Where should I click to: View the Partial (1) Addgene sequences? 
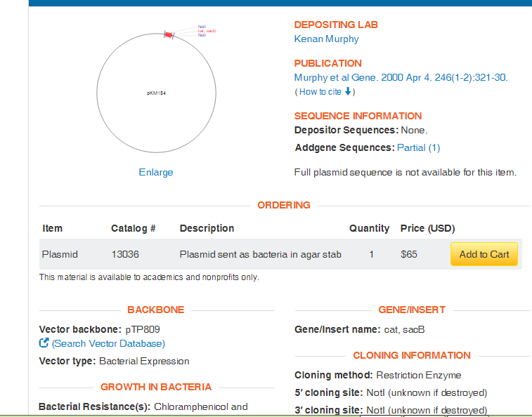[419, 147]
